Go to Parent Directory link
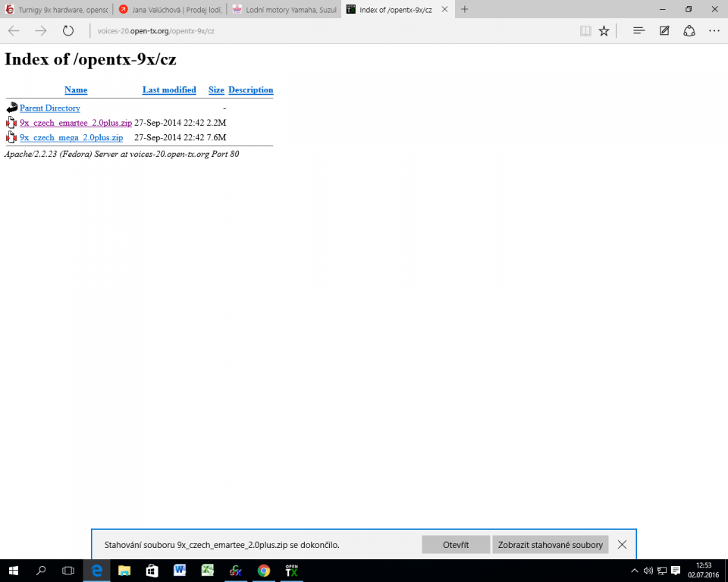 pos(50,108)
